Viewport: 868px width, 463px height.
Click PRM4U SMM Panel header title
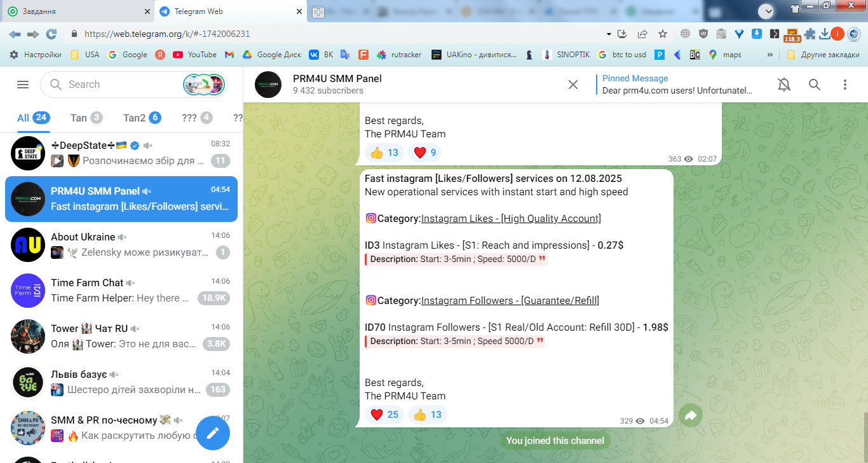pyautogui.click(x=337, y=79)
